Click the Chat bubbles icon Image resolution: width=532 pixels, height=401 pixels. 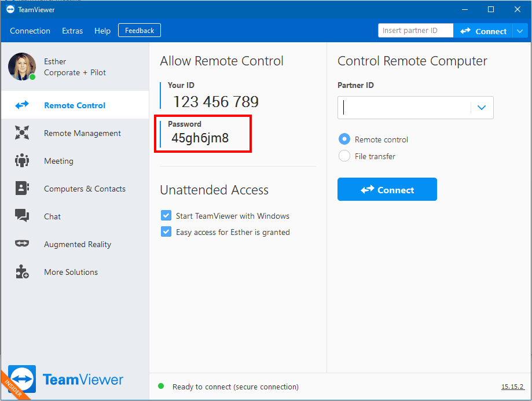click(x=22, y=215)
